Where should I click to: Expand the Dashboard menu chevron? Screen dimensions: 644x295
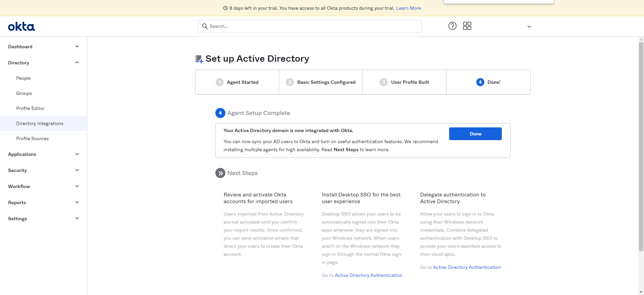pyautogui.click(x=77, y=47)
